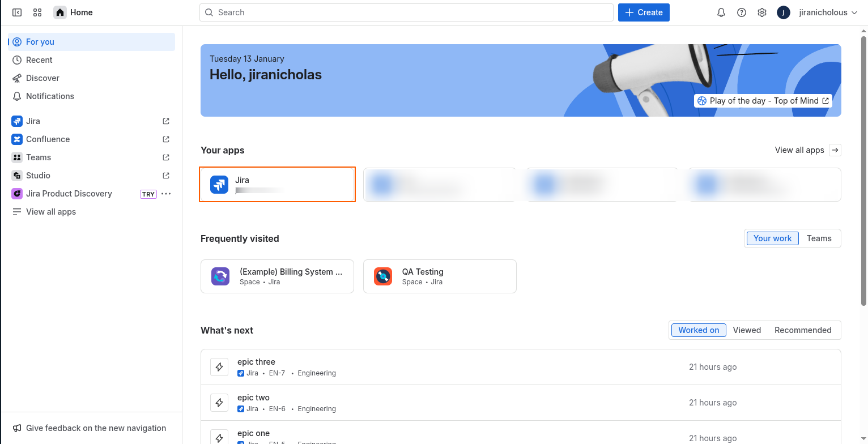Open the app switcher grid icon
Viewport: 868px width, 444px height.
click(x=37, y=12)
